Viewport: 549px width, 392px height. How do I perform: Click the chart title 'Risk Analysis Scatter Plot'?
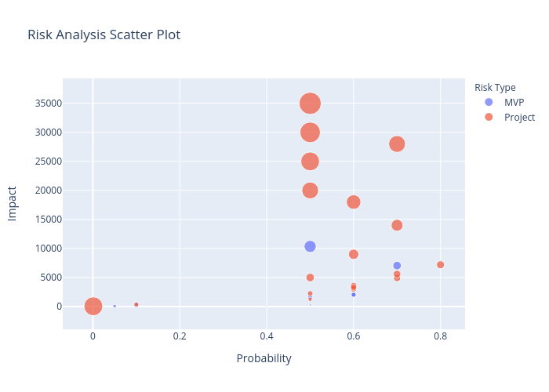click(104, 34)
